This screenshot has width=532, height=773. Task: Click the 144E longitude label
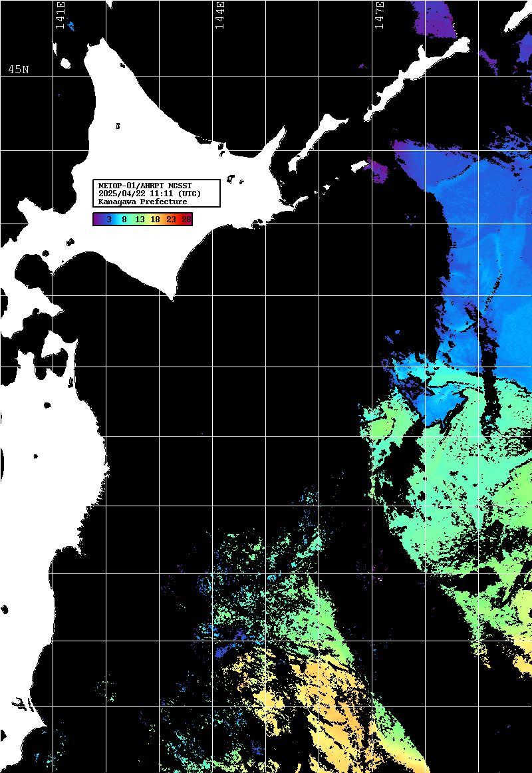click(219, 15)
